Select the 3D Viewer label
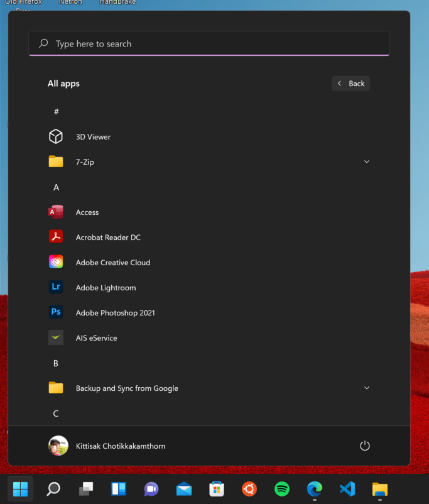 click(x=93, y=137)
